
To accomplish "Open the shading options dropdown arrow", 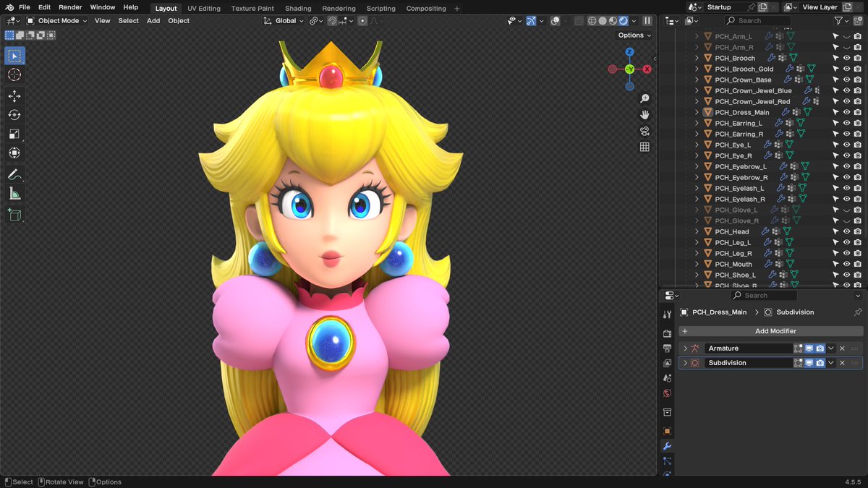I will click(x=633, y=21).
